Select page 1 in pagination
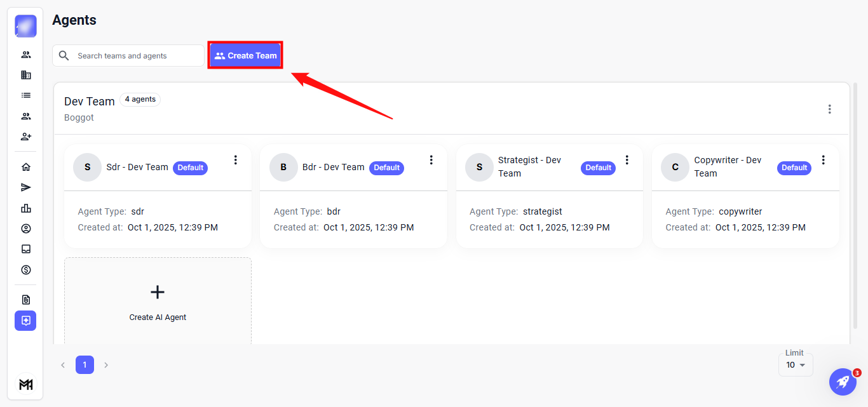Screen dimensions: 868x407 click(85, 365)
